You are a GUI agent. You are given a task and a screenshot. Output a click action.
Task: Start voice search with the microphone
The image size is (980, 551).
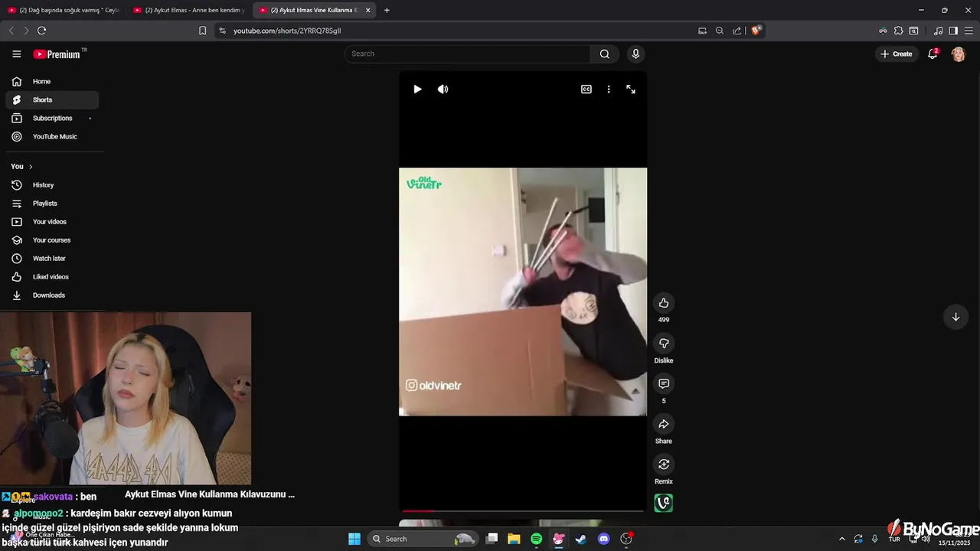click(x=635, y=54)
